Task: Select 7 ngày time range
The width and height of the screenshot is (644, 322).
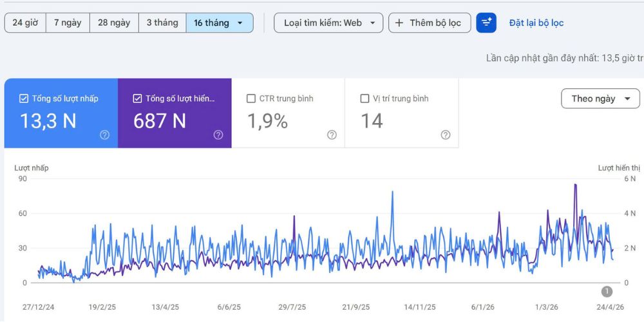Action: [x=68, y=23]
